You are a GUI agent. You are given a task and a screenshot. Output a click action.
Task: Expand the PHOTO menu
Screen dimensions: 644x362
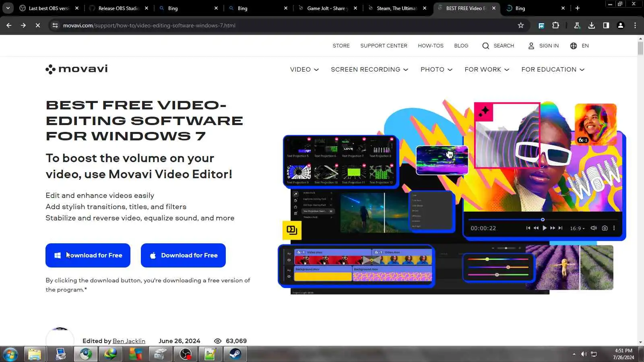(437, 70)
